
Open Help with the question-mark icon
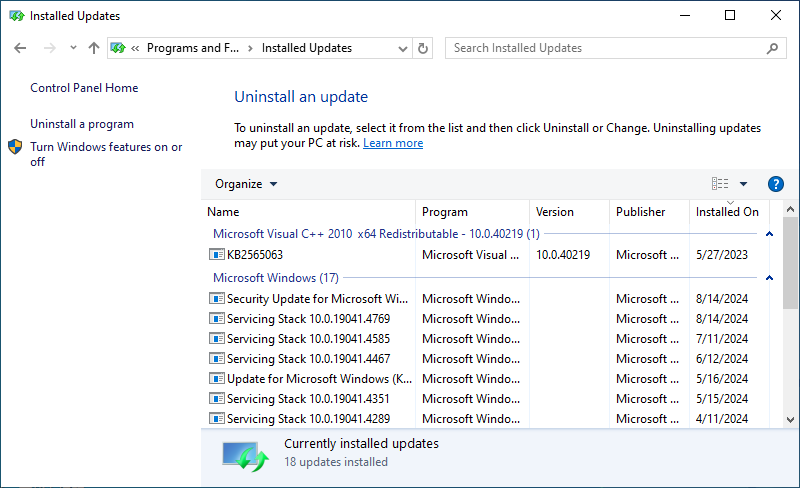pos(776,184)
